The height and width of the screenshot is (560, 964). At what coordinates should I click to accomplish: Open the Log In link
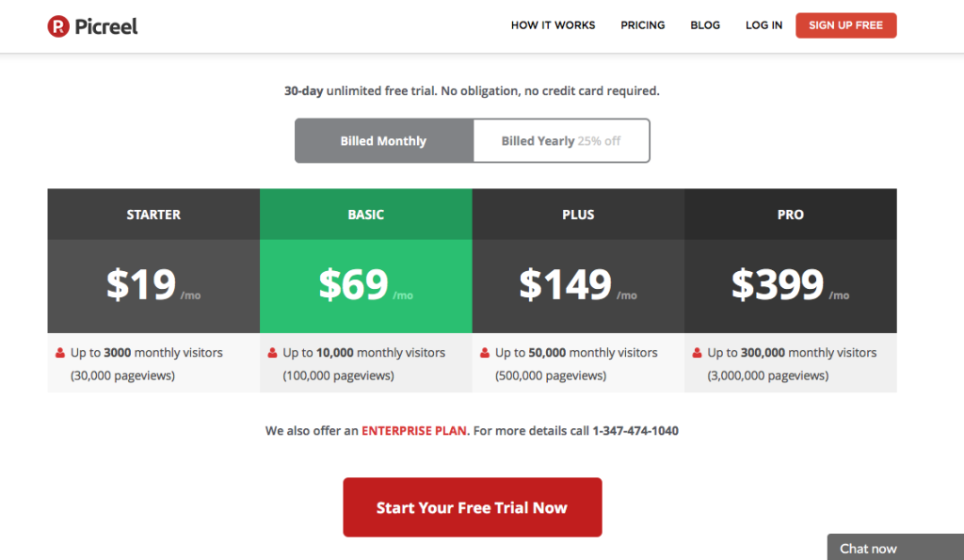tap(763, 25)
